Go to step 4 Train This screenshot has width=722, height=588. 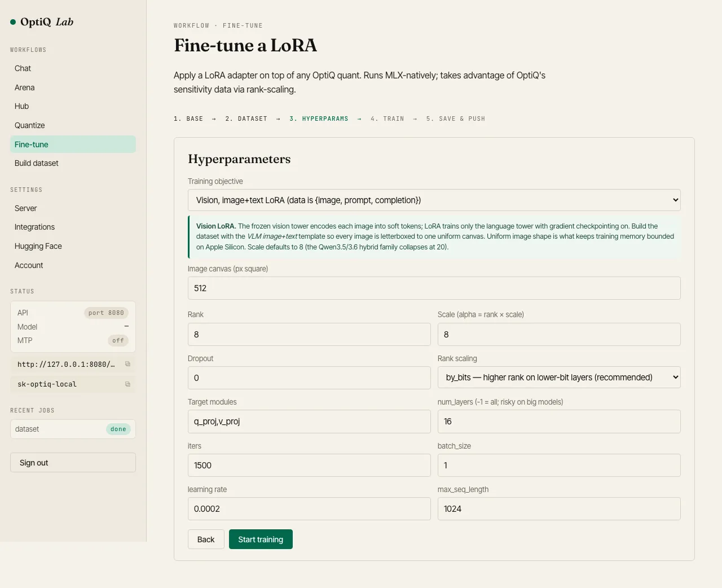(388, 119)
